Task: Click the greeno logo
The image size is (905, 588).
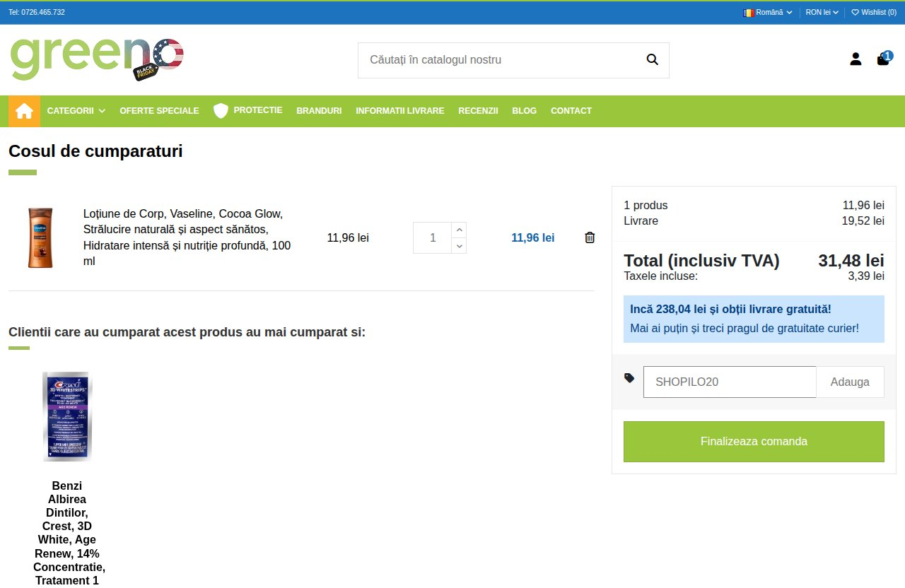Action: [97, 59]
